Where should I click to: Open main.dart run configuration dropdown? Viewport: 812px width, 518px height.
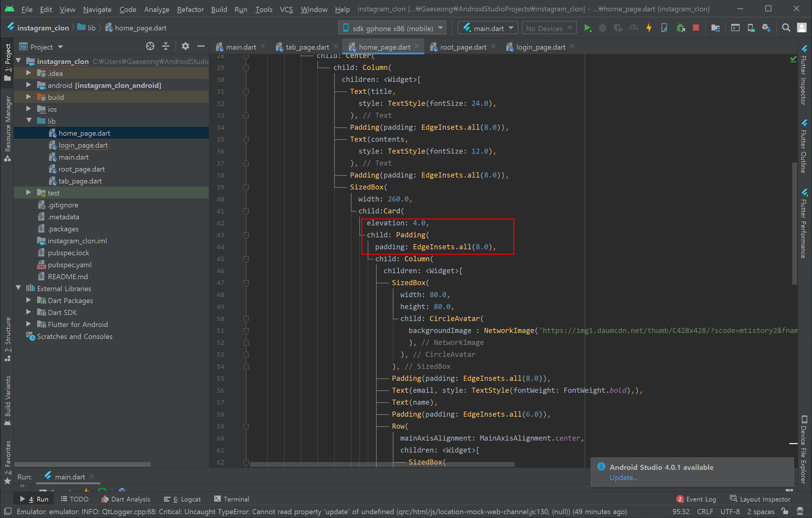(488, 28)
